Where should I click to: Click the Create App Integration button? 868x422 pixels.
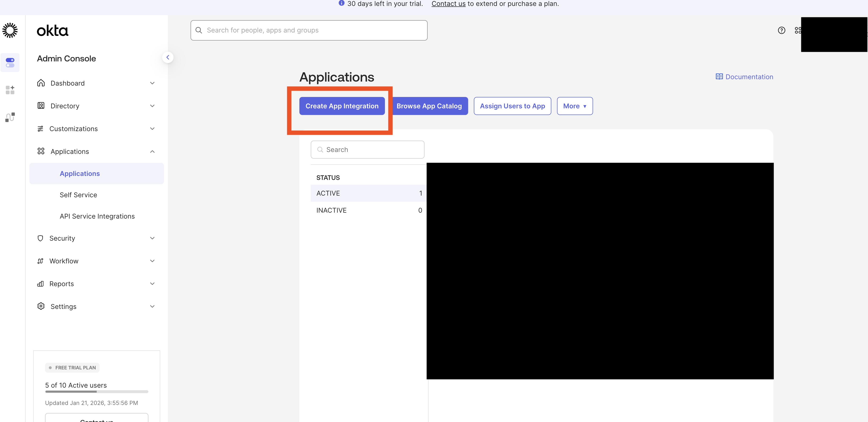[x=342, y=106]
